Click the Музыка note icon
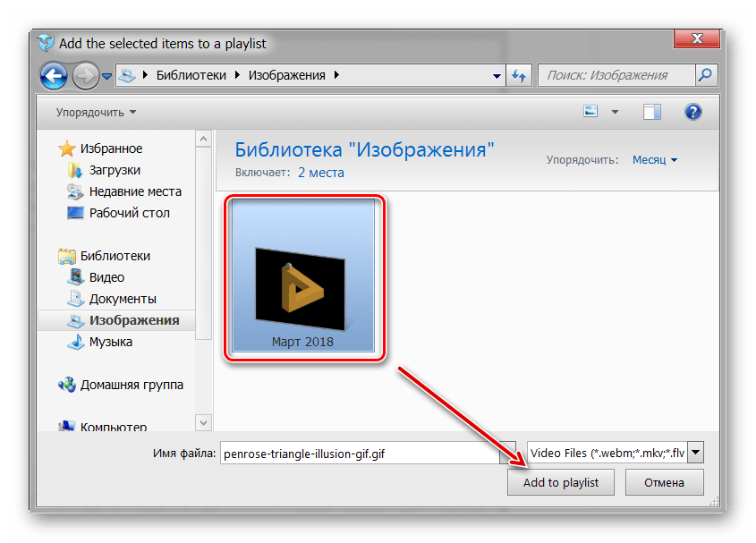 click(x=76, y=342)
